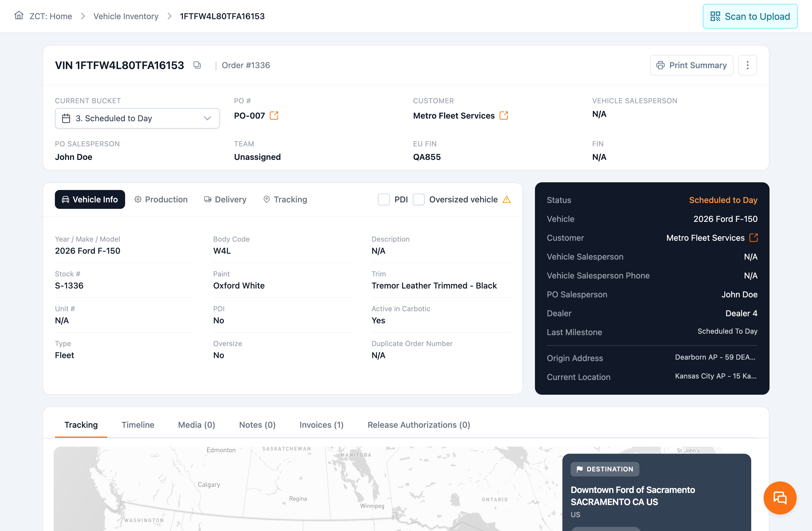Click Stock # value S-1336
This screenshot has height=531, width=812.
[69, 286]
